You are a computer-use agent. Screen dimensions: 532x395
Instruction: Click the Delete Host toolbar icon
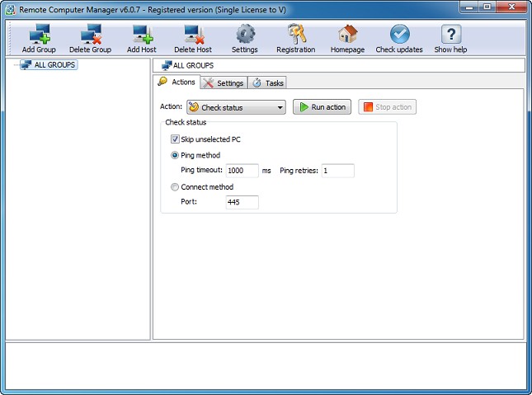tap(193, 39)
